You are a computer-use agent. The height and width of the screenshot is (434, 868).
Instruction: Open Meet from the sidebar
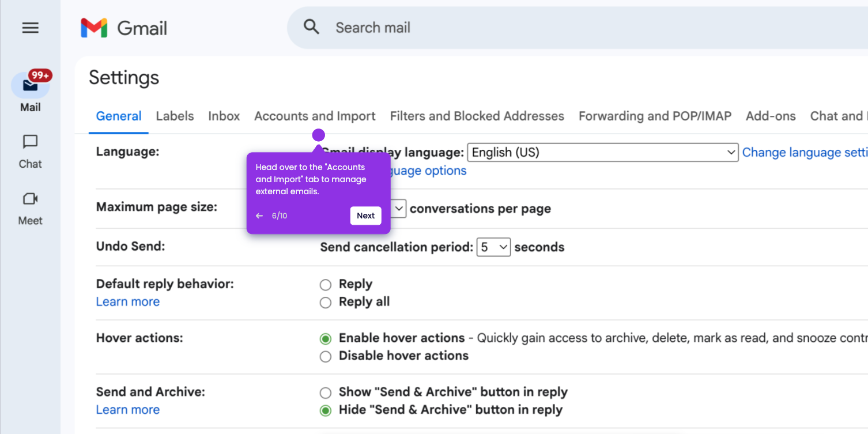click(30, 208)
